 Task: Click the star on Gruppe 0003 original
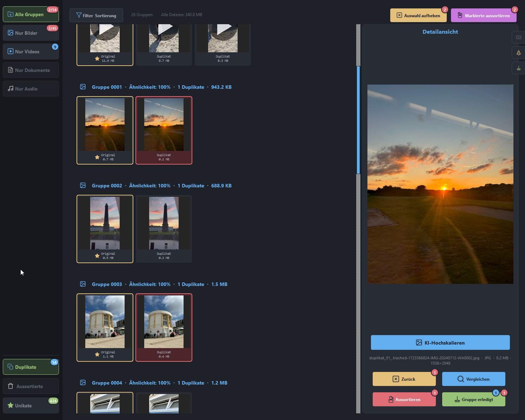(97, 354)
